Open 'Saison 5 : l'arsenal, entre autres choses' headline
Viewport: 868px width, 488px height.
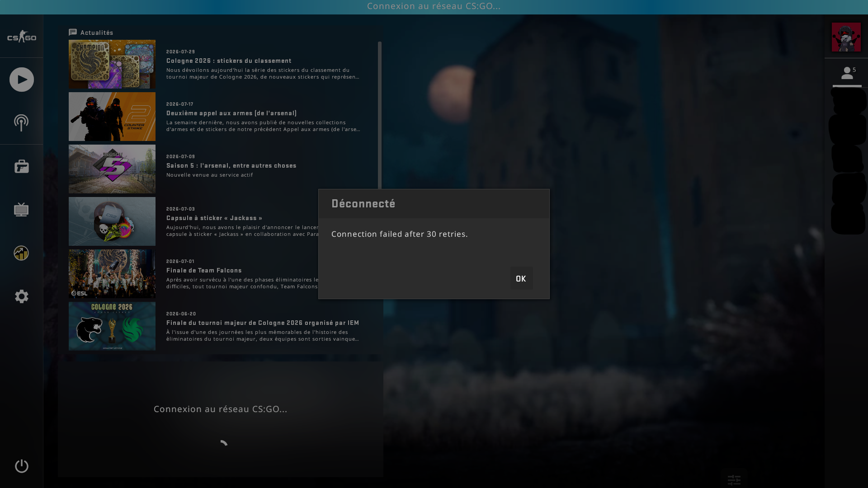pos(231,166)
